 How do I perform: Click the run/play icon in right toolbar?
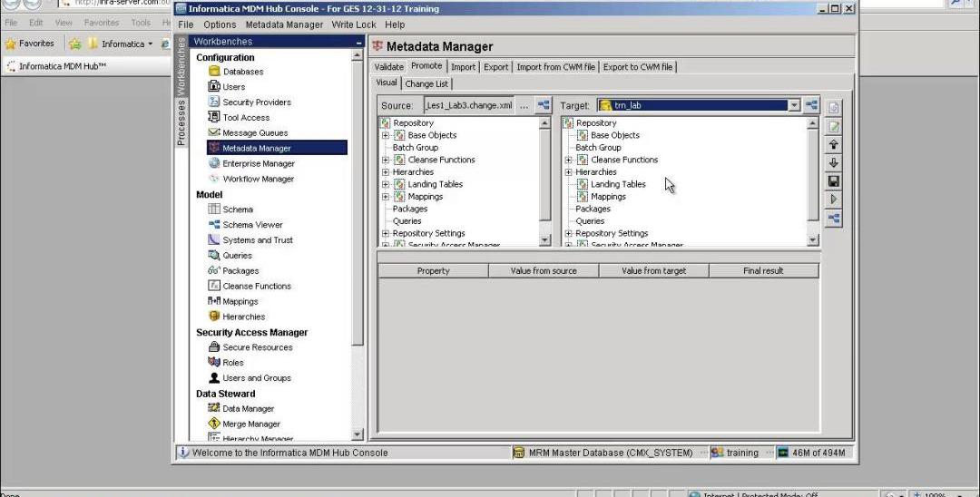pos(833,200)
